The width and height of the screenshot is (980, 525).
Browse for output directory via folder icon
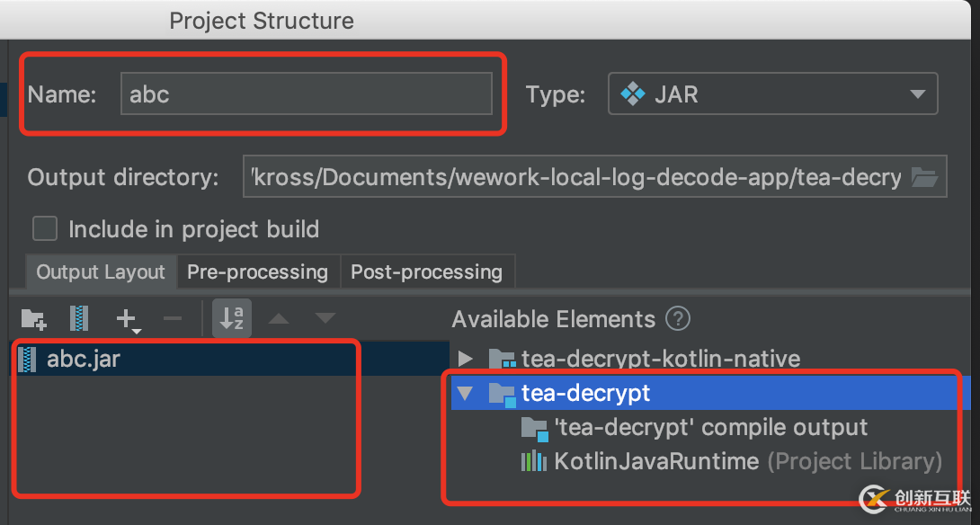click(924, 177)
